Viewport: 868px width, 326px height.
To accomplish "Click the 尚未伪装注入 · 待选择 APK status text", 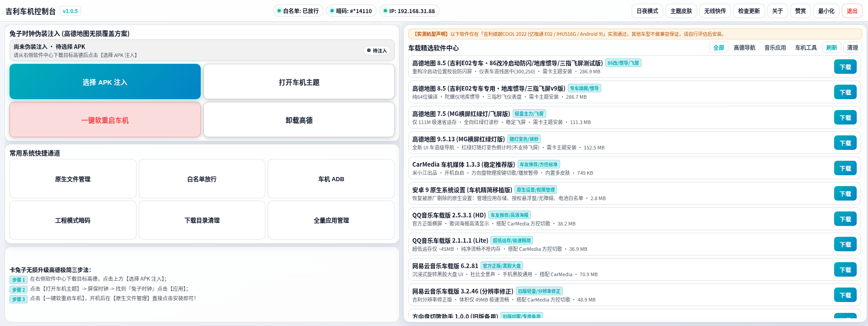I will coord(49,47).
